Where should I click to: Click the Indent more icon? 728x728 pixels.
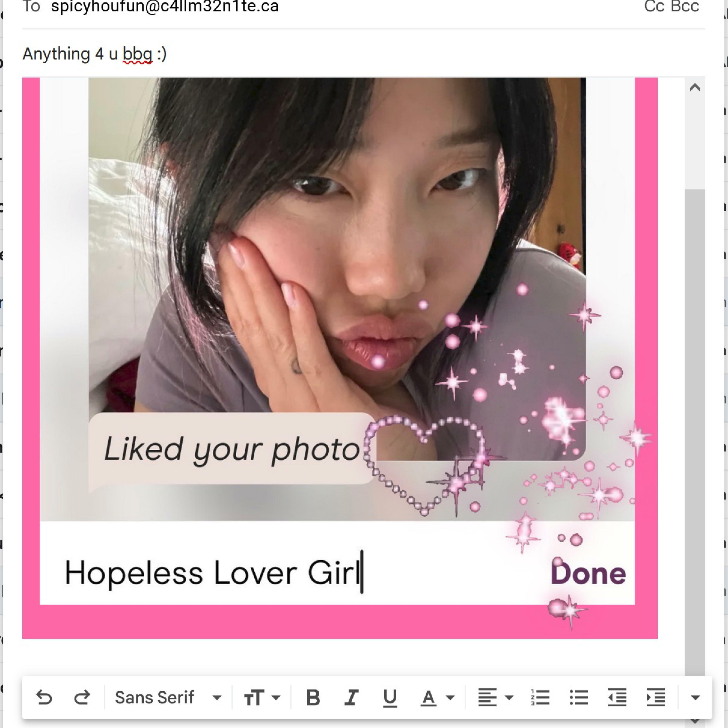[656, 697]
